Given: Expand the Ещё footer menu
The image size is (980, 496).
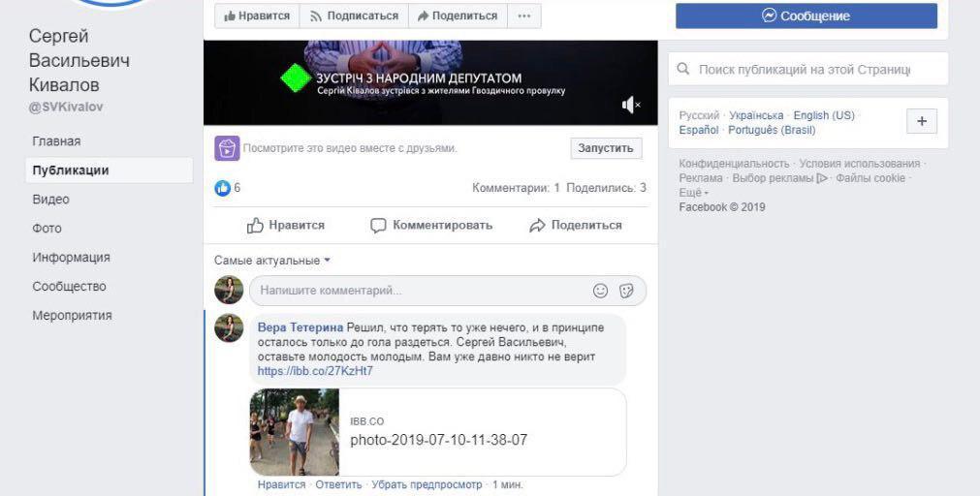Looking at the screenshot, I should point(693,193).
